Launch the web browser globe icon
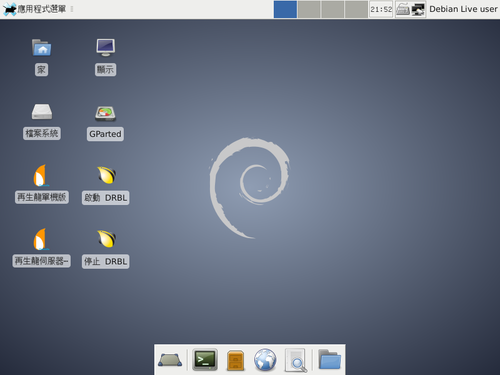 265,360
